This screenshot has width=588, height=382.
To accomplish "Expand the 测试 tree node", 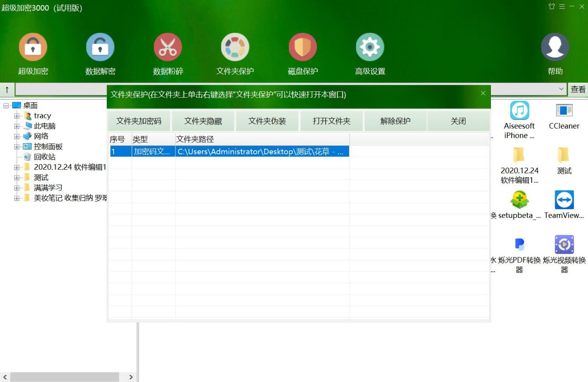I will (17, 177).
